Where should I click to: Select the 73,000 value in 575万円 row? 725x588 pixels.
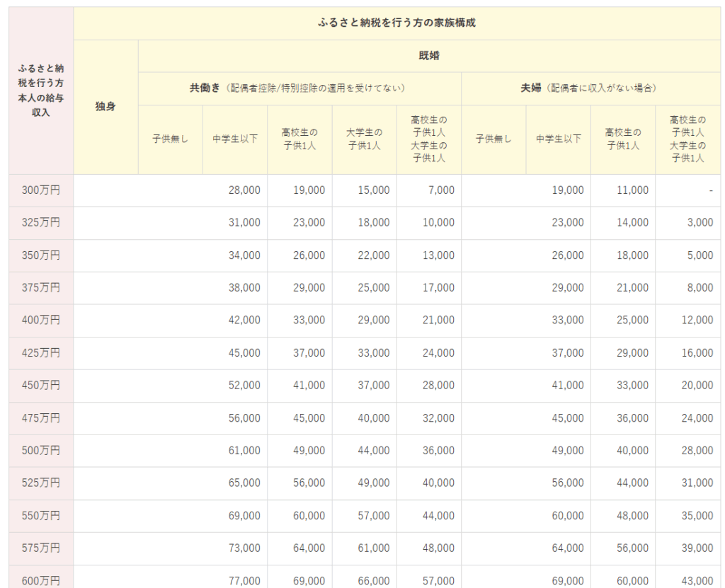[244, 548]
